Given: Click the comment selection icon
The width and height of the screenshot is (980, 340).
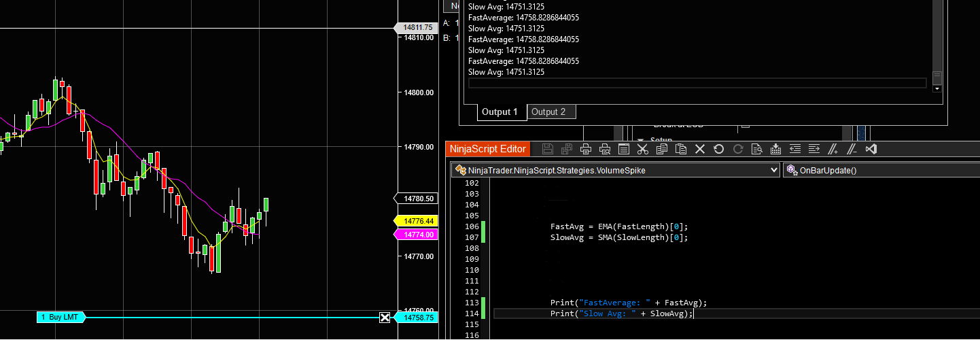Looking at the screenshot, I should tap(833, 149).
